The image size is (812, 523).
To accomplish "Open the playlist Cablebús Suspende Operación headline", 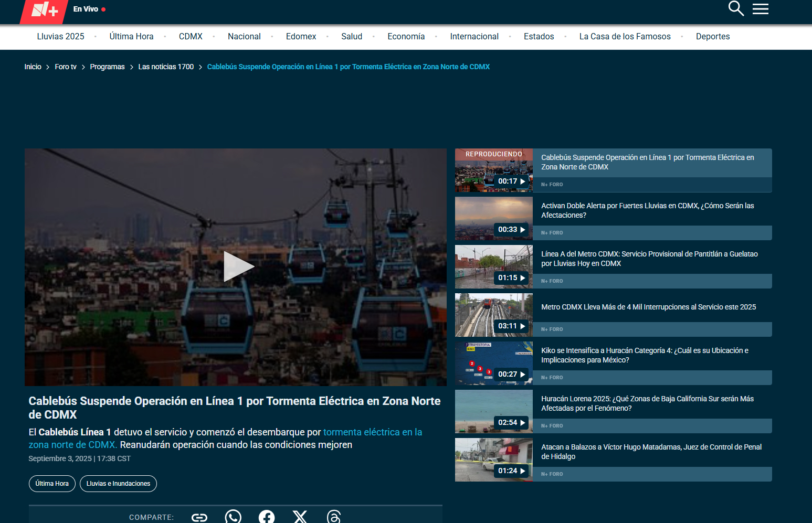I will (647, 162).
